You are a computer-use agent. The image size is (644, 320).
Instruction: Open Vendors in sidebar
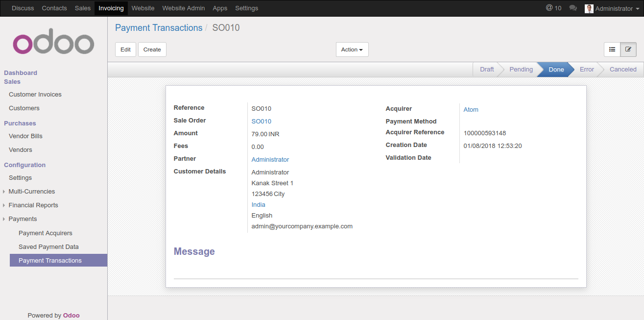click(21, 150)
